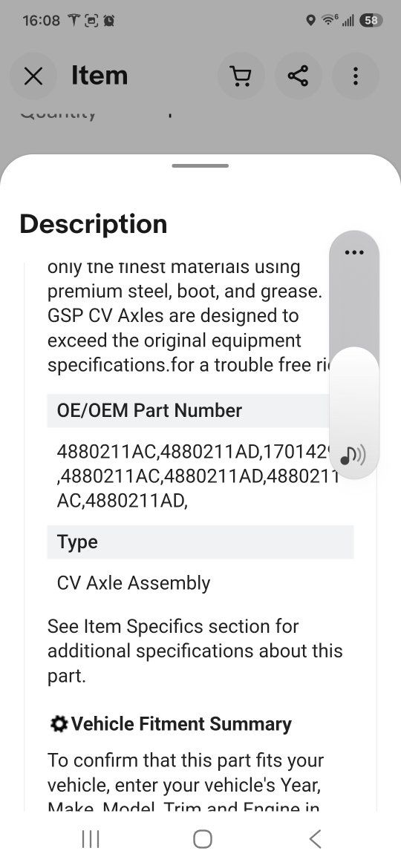Tap the See Item Specifics section text
401x868 pixels.
point(195,651)
